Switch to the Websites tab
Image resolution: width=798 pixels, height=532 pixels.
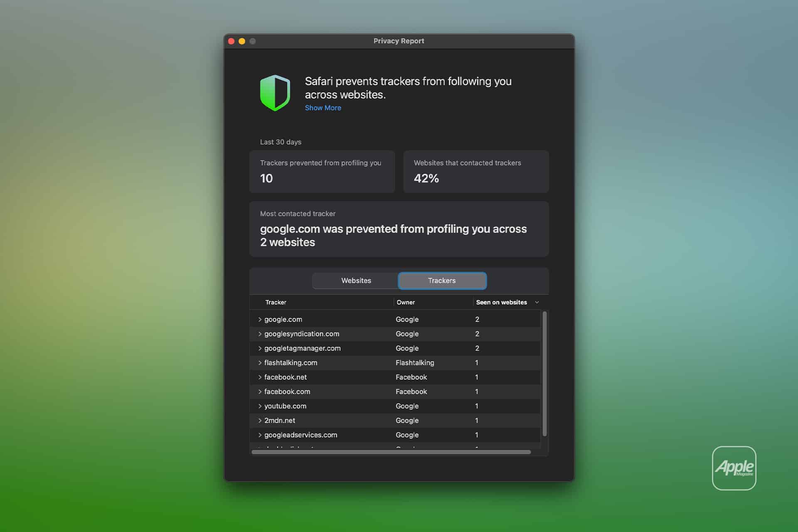(356, 281)
